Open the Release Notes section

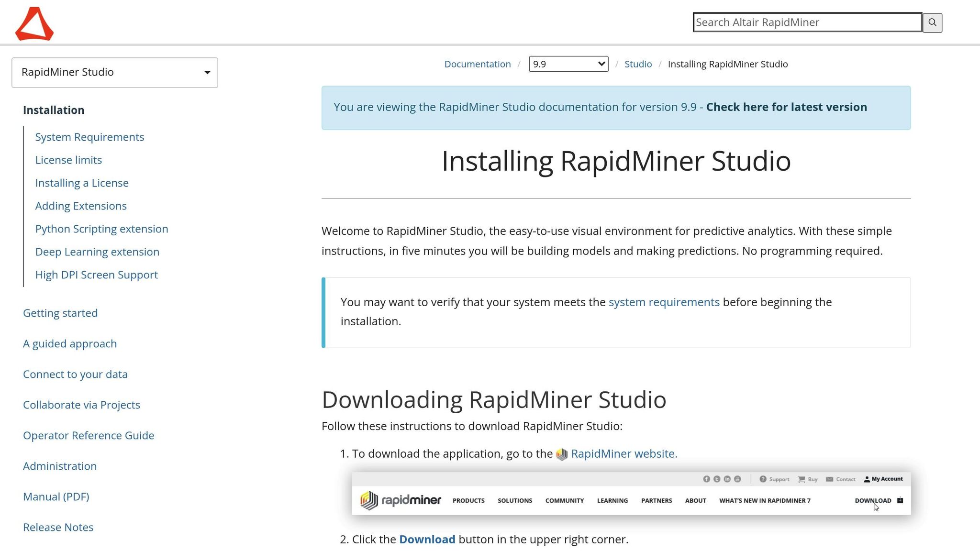[x=58, y=527]
